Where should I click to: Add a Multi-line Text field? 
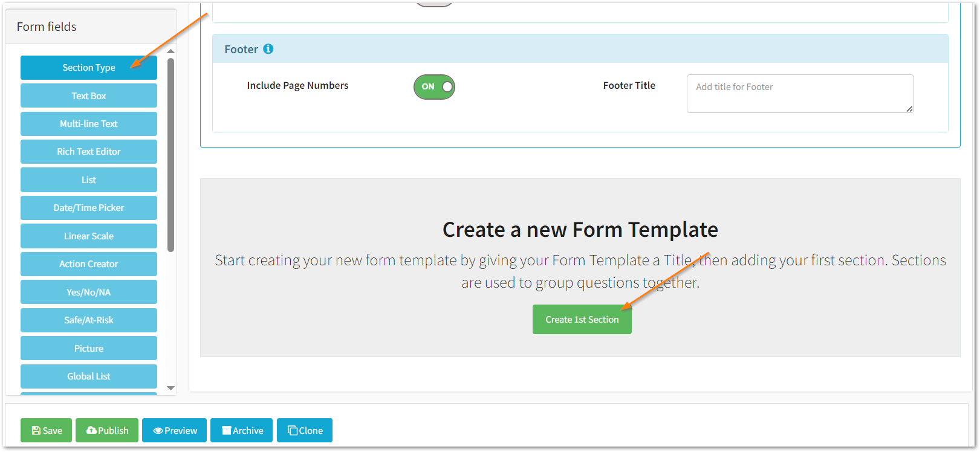pyautogui.click(x=88, y=123)
